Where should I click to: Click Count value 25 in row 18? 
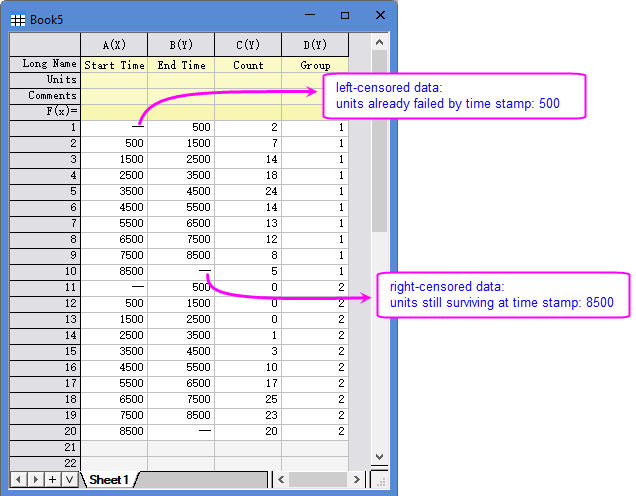pyautogui.click(x=248, y=399)
